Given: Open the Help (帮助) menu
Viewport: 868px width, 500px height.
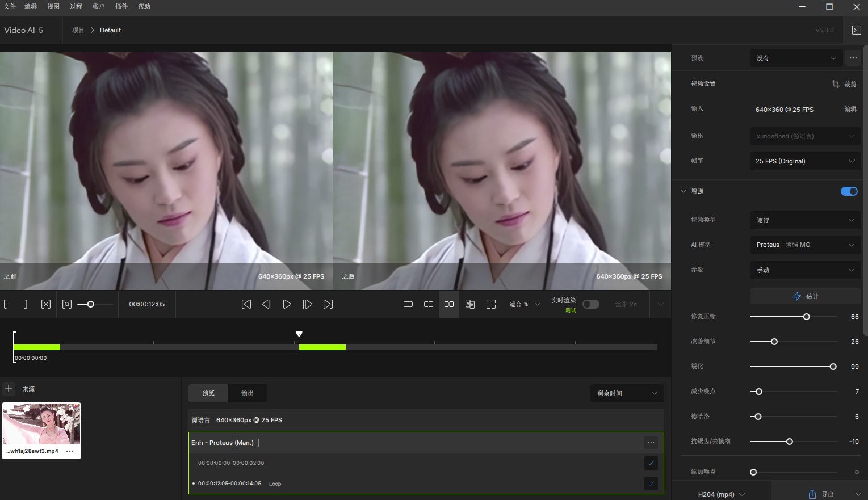Looking at the screenshot, I should 144,6.
